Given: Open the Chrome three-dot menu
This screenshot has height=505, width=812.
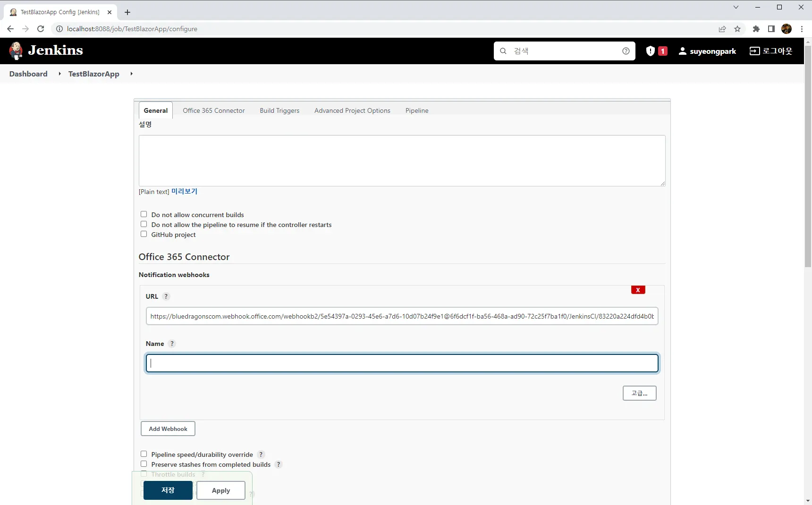Looking at the screenshot, I should click(x=802, y=29).
